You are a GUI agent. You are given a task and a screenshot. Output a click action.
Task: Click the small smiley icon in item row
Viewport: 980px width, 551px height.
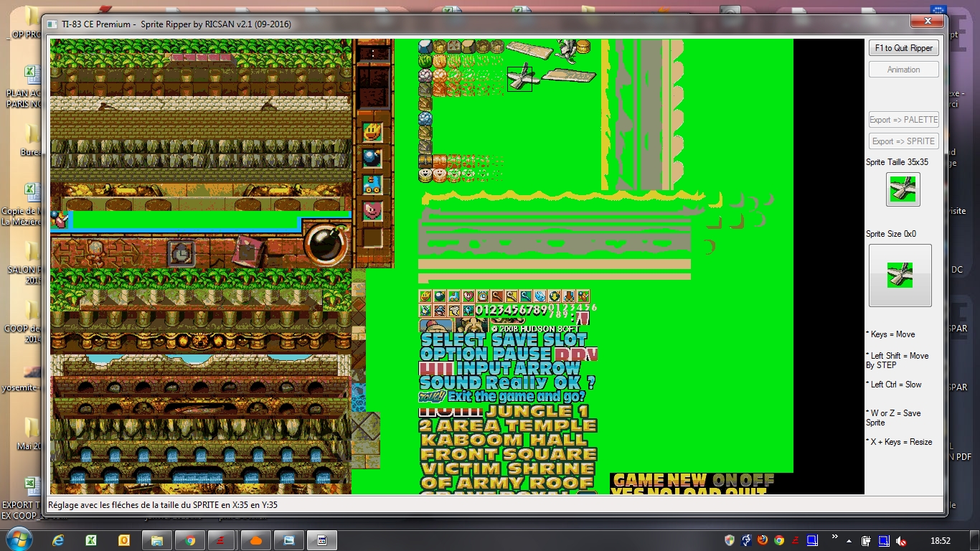pyautogui.click(x=425, y=296)
